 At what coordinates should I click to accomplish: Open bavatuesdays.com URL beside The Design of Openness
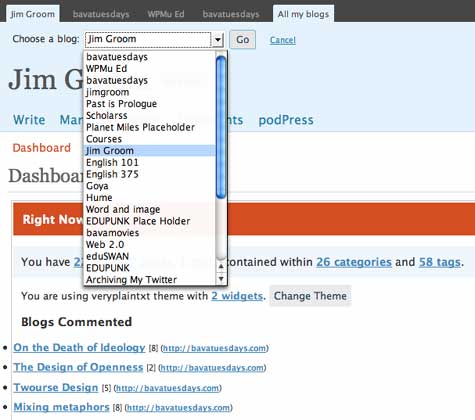[x=212, y=368]
